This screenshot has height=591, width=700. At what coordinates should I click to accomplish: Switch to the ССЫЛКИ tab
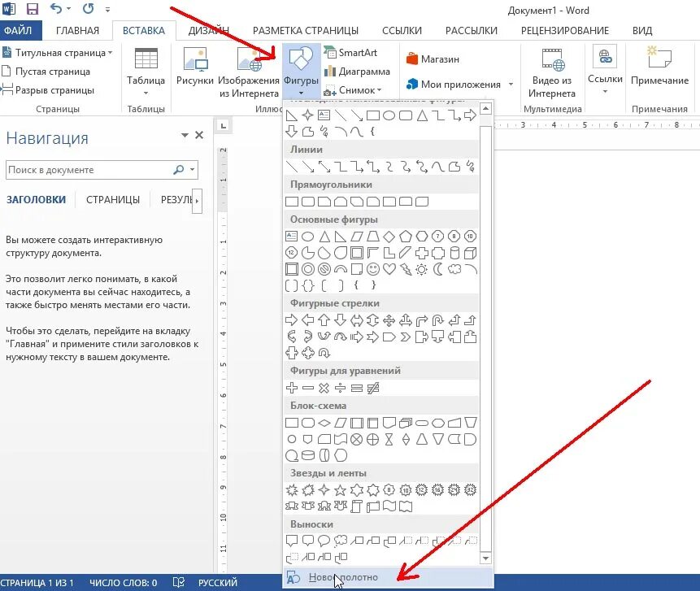point(402,31)
